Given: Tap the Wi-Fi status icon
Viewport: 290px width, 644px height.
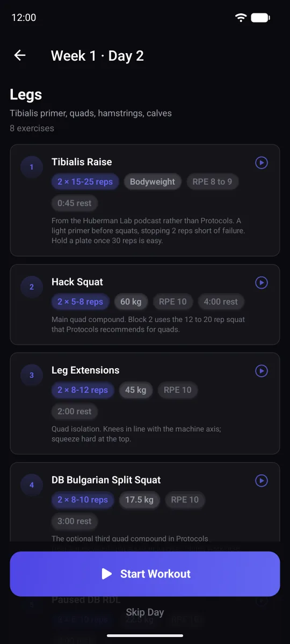Looking at the screenshot, I should click(241, 18).
